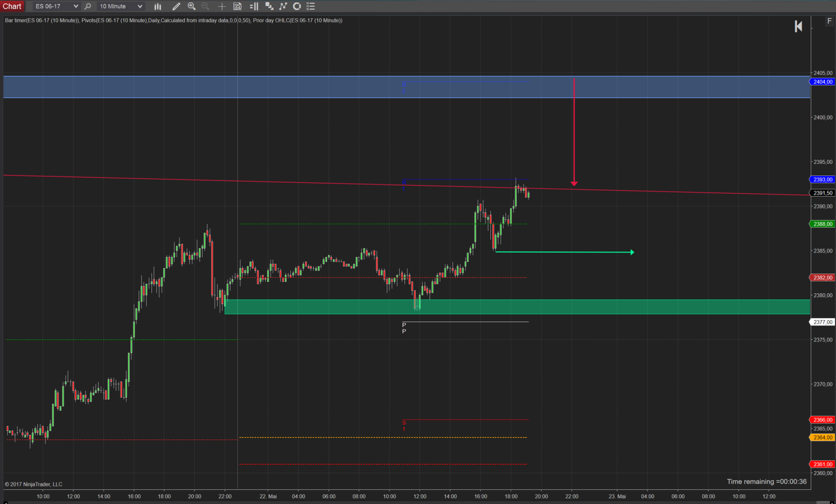Viewport: 836px width, 504px height.
Task: Click the red 2361,00 price marker
Action: 822,464
